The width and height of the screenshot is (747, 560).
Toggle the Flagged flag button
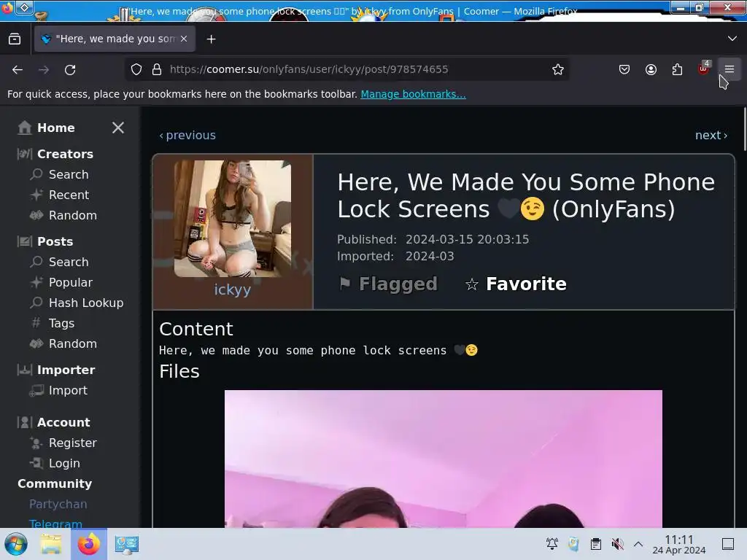[388, 284]
